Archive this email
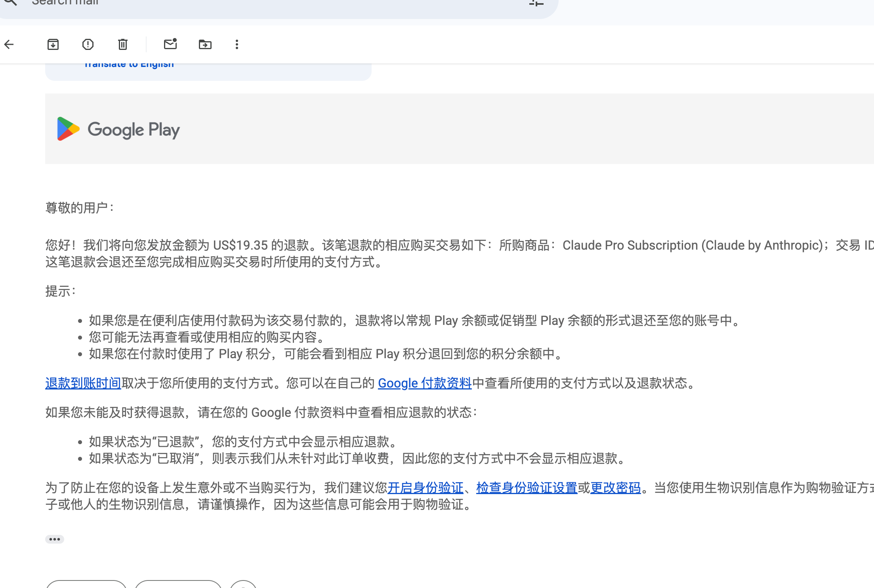Viewport: 874px width, 588px height. pyautogui.click(x=53, y=44)
